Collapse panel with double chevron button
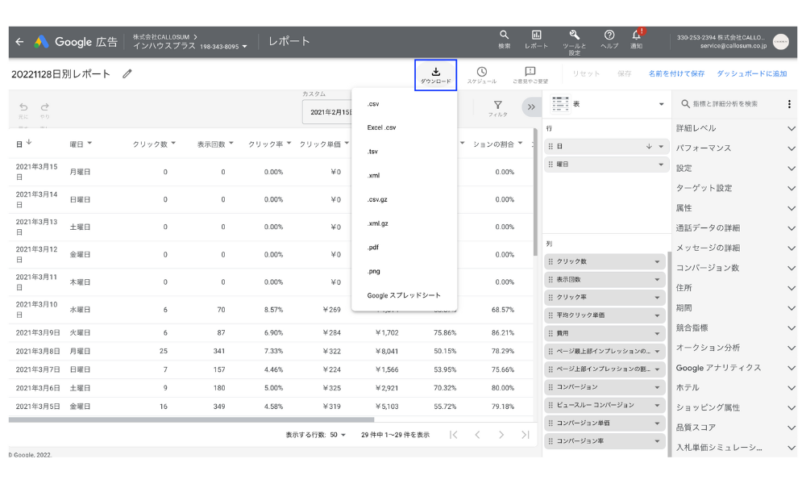The image size is (806, 484). pyautogui.click(x=531, y=107)
